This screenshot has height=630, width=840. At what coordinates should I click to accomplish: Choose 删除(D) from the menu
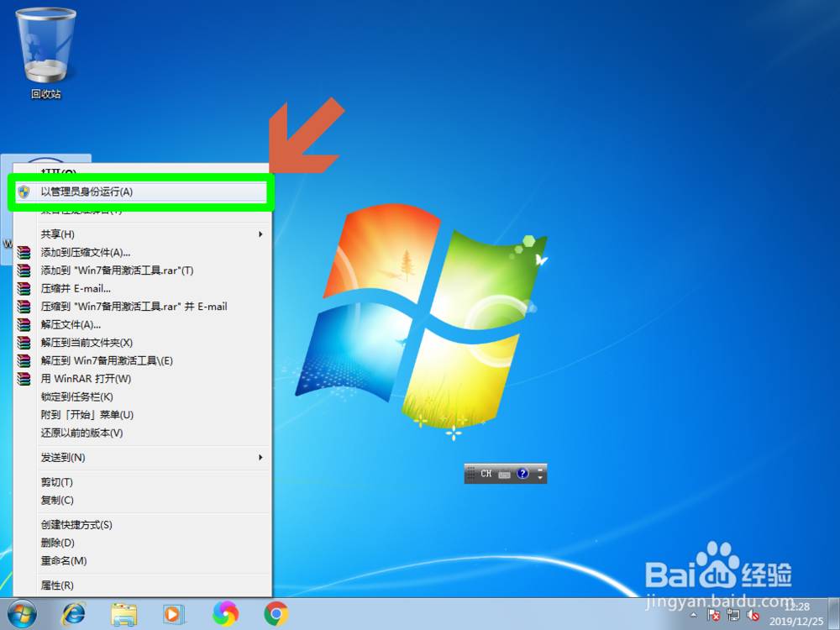point(143,543)
